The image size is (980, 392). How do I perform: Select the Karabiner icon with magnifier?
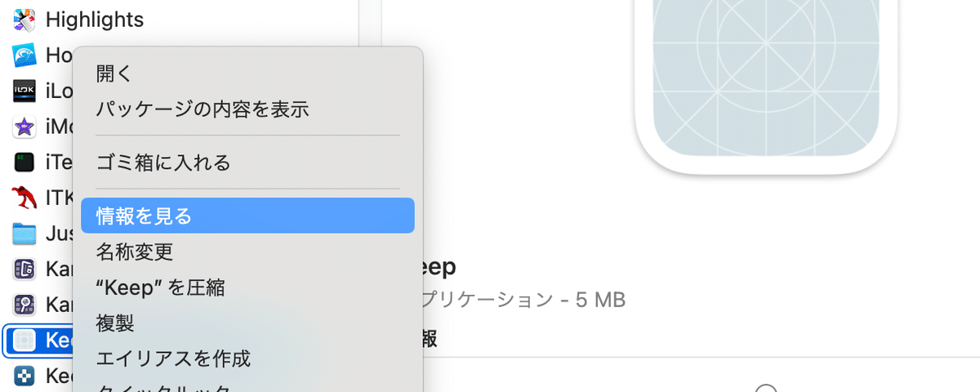[24, 305]
